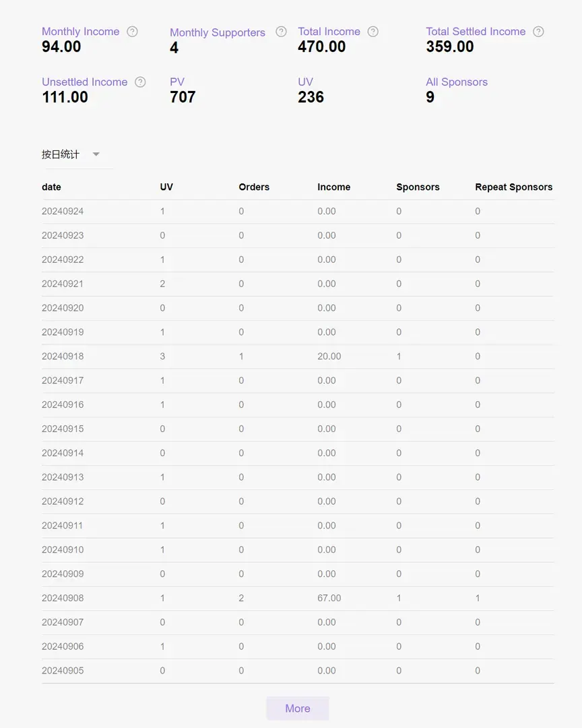582x728 pixels.
Task: Click the All Sponsors label
Action: tap(457, 82)
